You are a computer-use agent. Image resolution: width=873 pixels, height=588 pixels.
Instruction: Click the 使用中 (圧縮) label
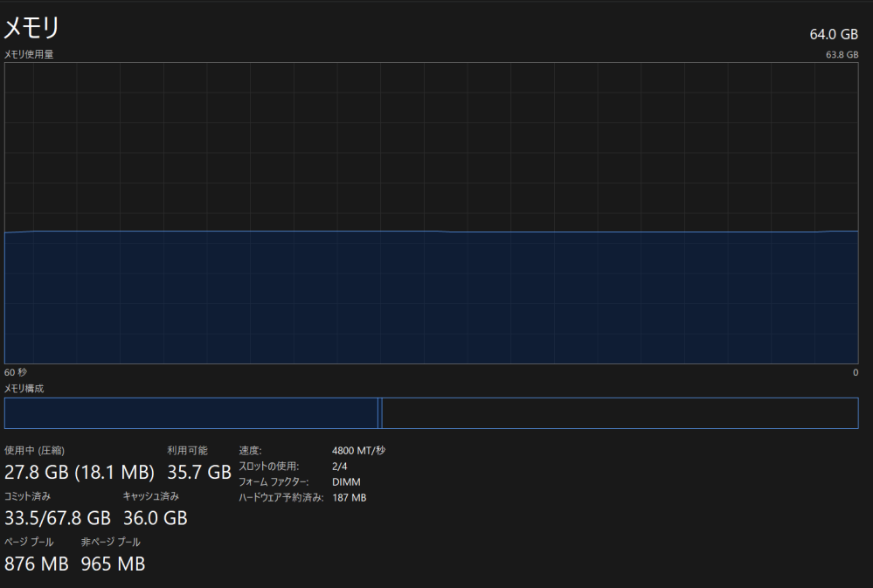click(35, 451)
